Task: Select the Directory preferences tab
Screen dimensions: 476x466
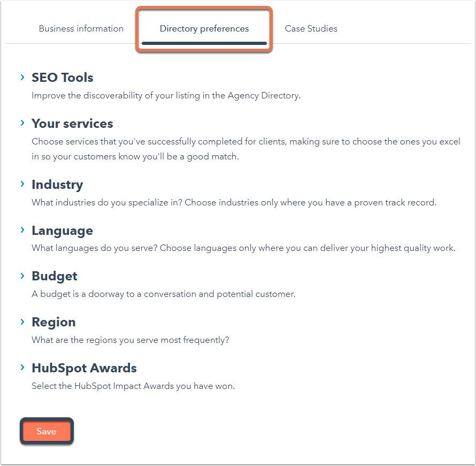Action: coord(204,28)
